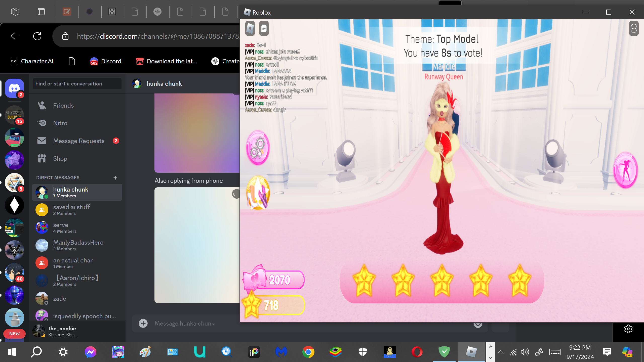Image resolution: width=644 pixels, height=362 pixels.
Task: Toggle the Roblox chat window icon
Action: 264,28
